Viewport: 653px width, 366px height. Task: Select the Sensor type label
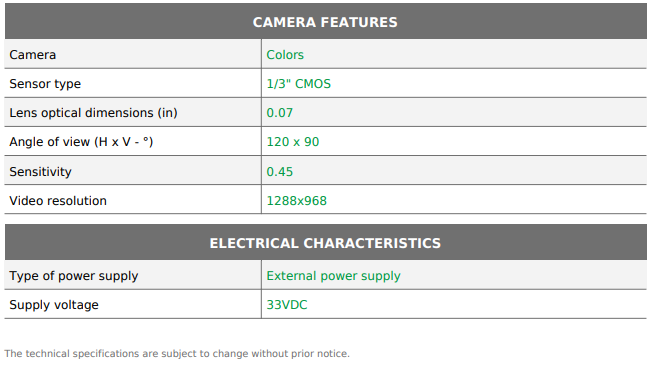(x=45, y=84)
